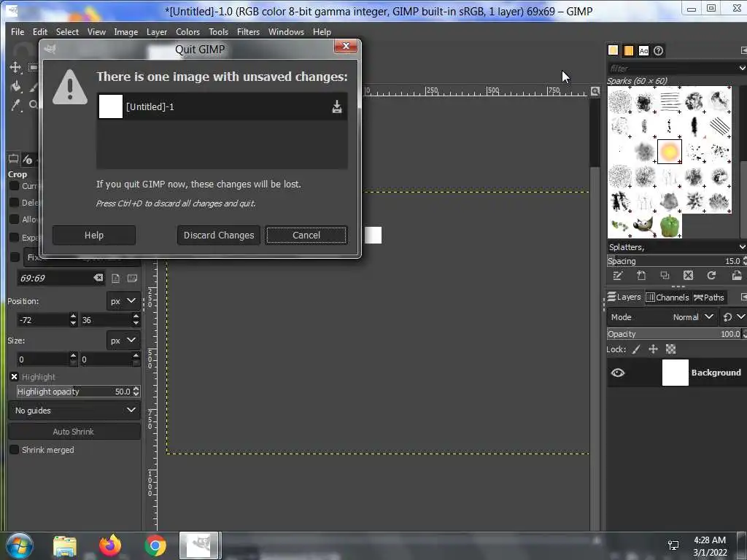Image resolution: width=747 pixels, height=560 pixels.
Task: Adjust the Highlight opacity slider
Action: point(74,392)
